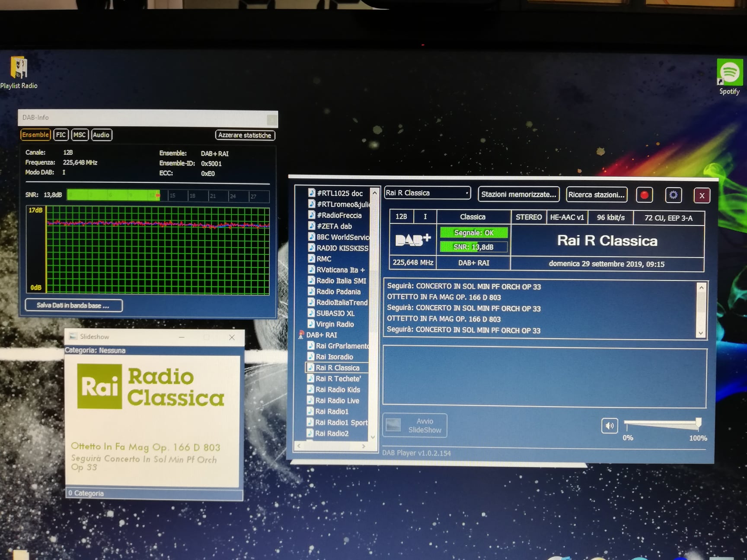
Task: Minimize the Slideshow window
Action: [x=182, y=337]
